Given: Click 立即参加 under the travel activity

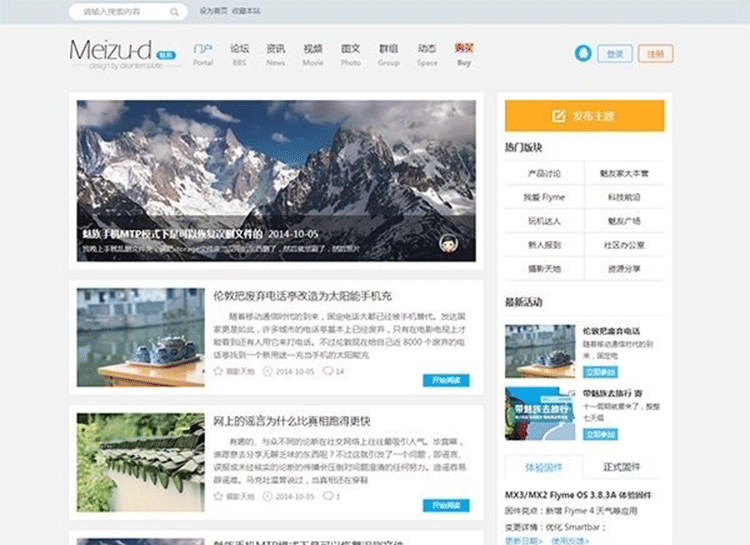Looking at the screenshot, I should tap(600, 434).
